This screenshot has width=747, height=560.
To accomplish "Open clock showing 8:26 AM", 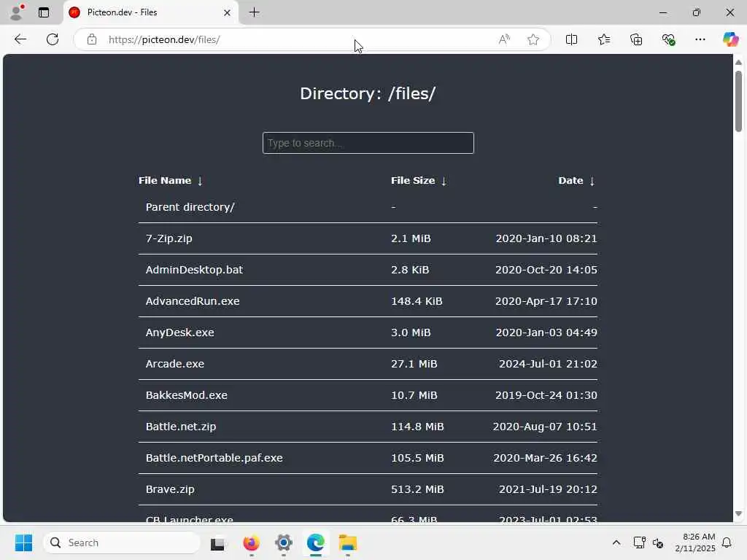I will [695, 542].
